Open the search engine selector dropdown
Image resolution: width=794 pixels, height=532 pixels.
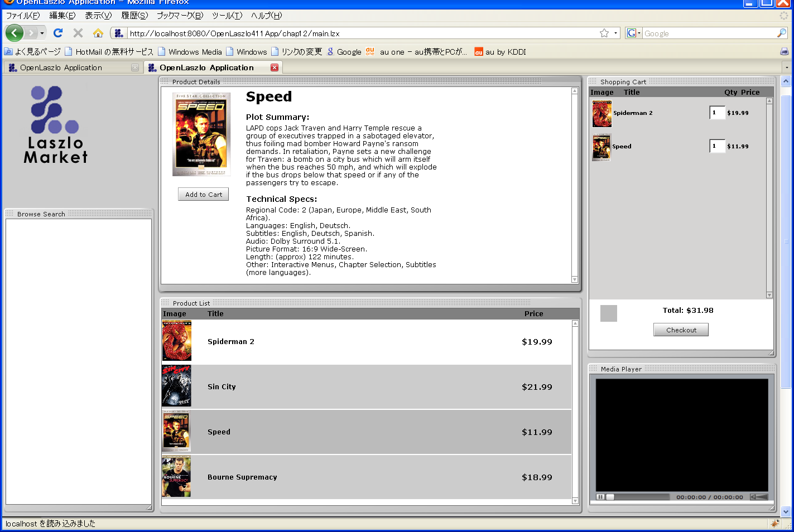(633, 33)
